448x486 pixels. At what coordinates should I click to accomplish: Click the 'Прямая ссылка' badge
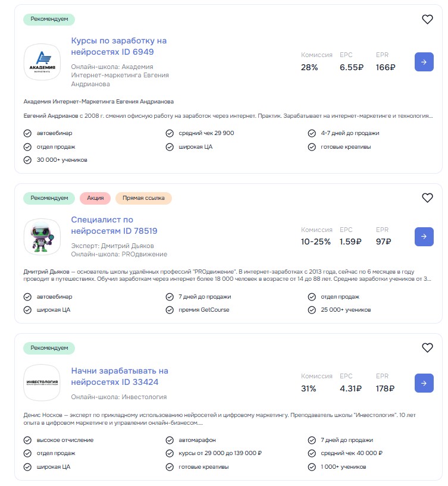(143, 198)
